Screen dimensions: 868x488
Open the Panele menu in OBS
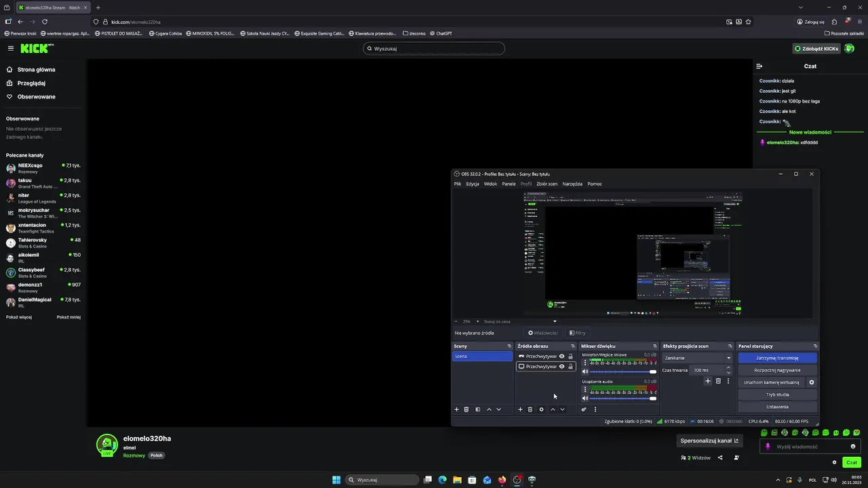tap(509, 184)
